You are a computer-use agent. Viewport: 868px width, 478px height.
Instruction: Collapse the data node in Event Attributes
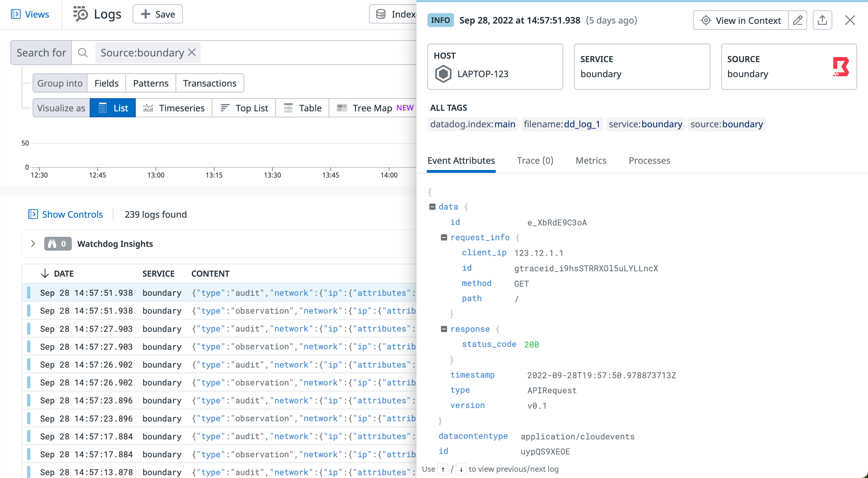(x=432, y=206)
